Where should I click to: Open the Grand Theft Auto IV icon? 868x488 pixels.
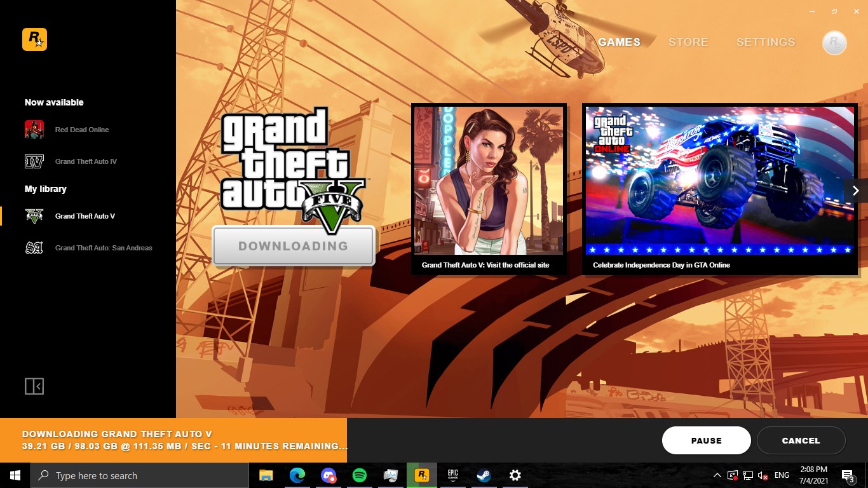pos(34,161)
